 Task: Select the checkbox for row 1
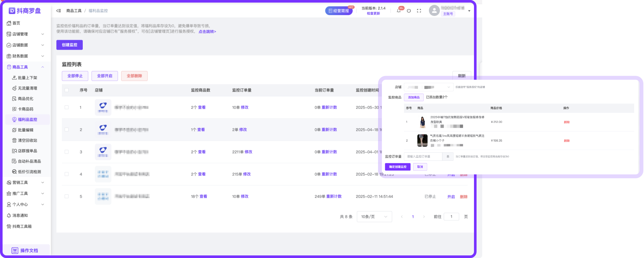tap(67, 107)
